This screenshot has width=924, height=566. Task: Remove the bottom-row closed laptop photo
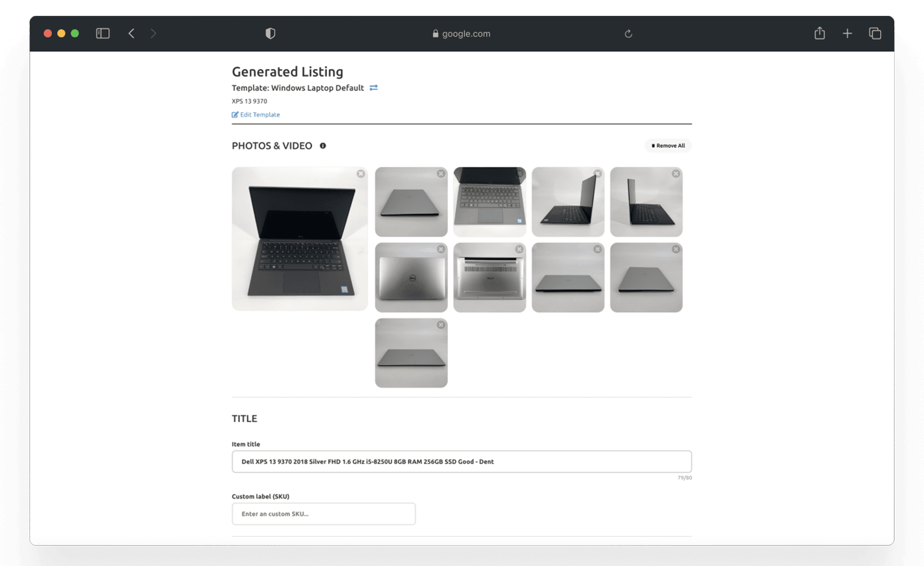(x=441, y=325)
